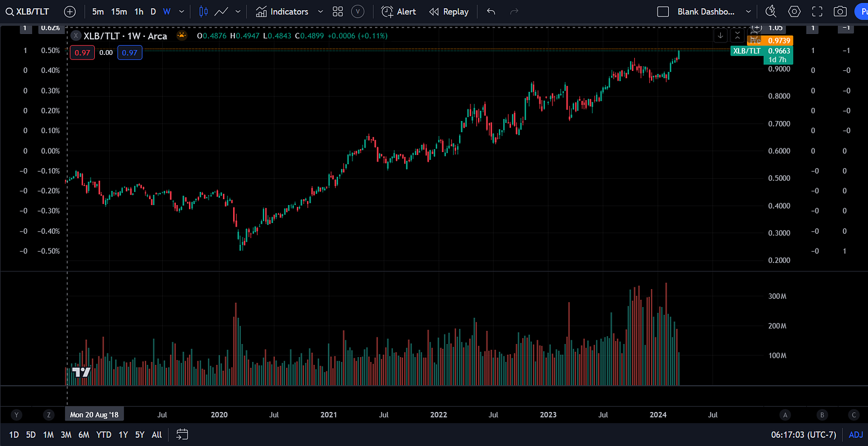
Task: Click the add/compare symbol plus icon
Action: pyautogui.click(x=70, y=11)
